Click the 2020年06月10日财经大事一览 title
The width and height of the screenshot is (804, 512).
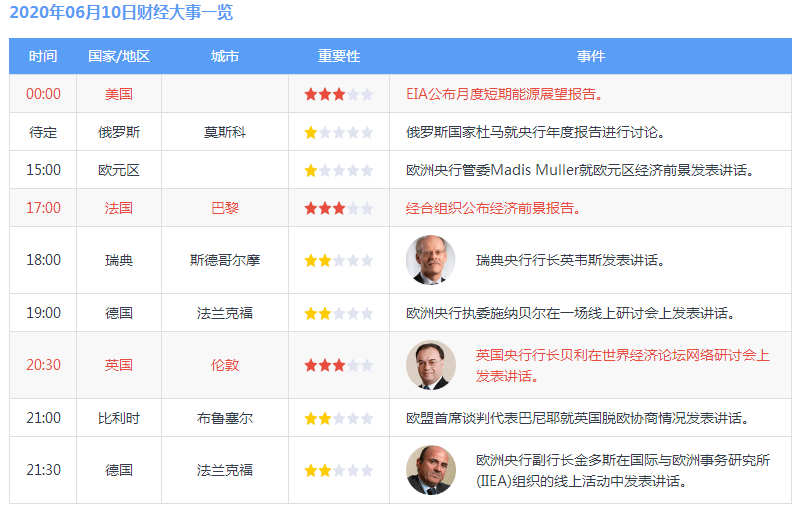coord(122,14)
